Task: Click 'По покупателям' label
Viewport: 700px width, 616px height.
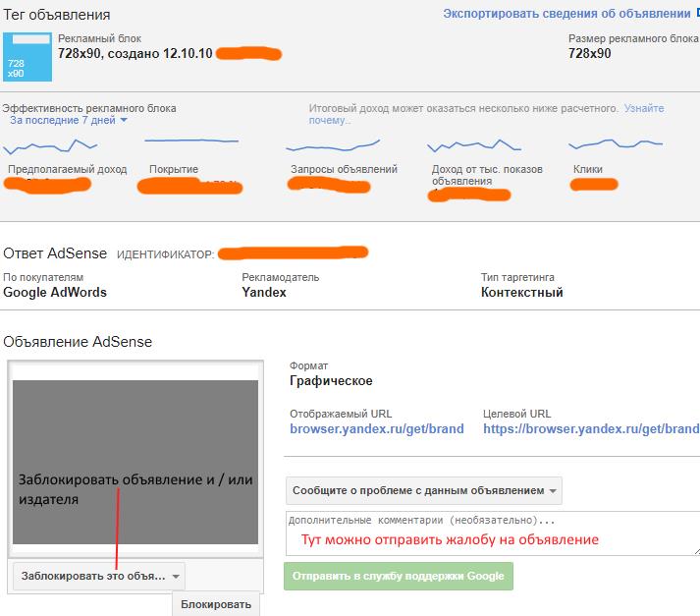Action: click(43, 277)
